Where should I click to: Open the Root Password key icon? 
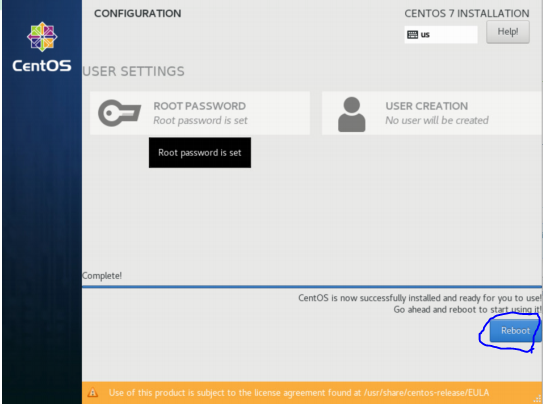[x=119, y=113]
